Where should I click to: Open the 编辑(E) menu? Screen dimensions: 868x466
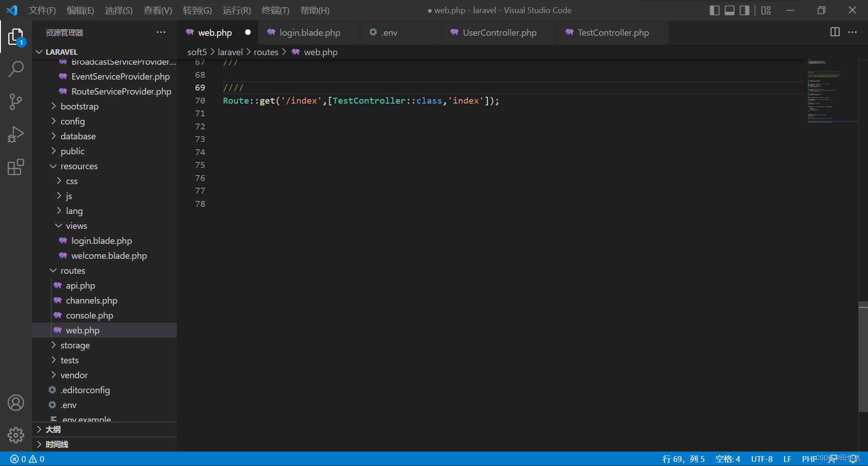80,10
